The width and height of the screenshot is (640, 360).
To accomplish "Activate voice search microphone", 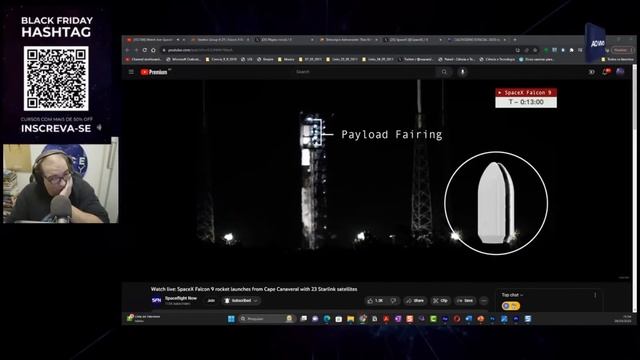I will (462, 72).
